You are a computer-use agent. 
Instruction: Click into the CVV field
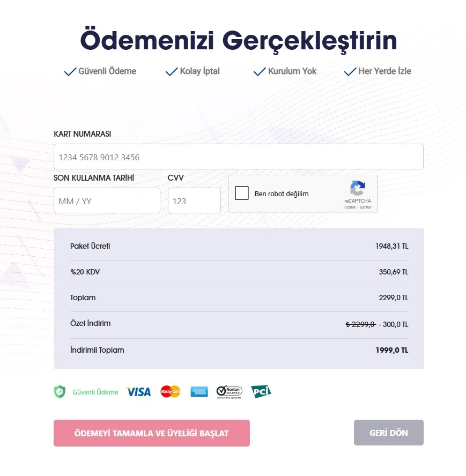194,201
